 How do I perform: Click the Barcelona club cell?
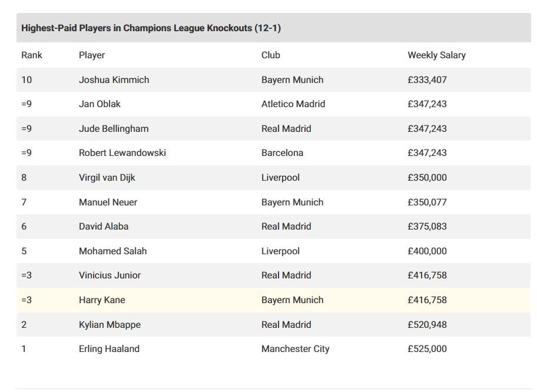[282, 153]
